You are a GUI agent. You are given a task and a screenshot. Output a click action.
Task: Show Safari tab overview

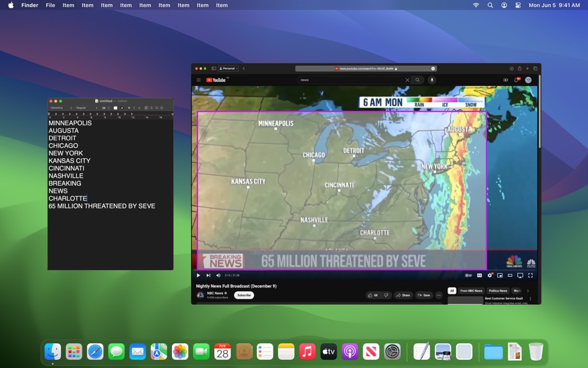535,68
